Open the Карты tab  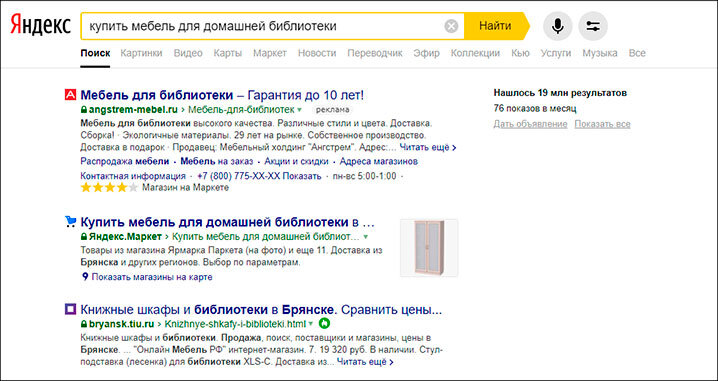tap(228, 53)
